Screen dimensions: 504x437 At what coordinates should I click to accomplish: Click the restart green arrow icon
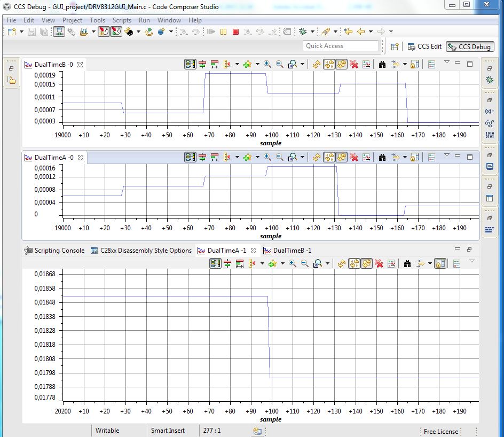[149, 32]
